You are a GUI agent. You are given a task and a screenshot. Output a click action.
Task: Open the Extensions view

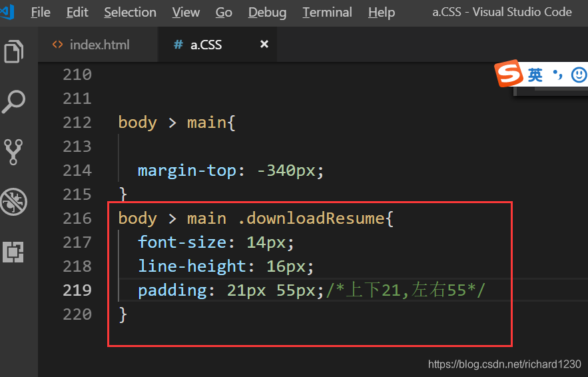click(13, 252)
